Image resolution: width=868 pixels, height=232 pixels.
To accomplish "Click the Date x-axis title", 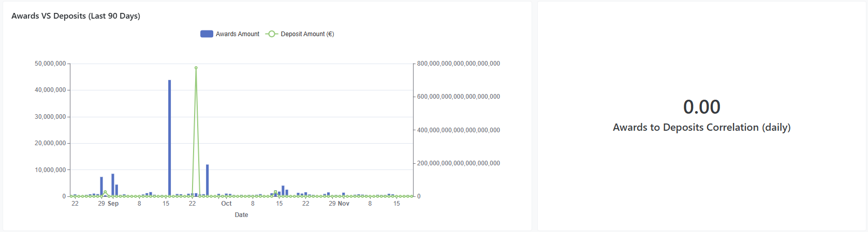I will coord(241,215).
